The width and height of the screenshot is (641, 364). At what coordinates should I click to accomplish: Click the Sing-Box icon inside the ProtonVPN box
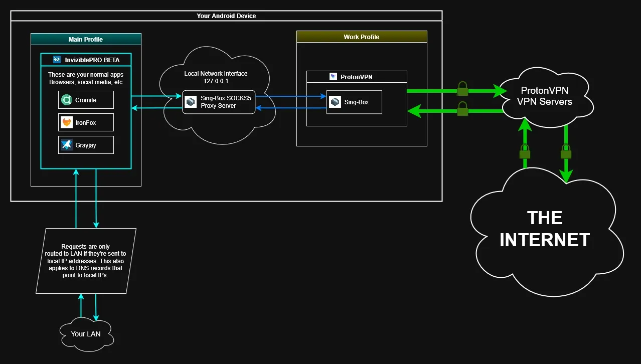click(x=336, y=102)
